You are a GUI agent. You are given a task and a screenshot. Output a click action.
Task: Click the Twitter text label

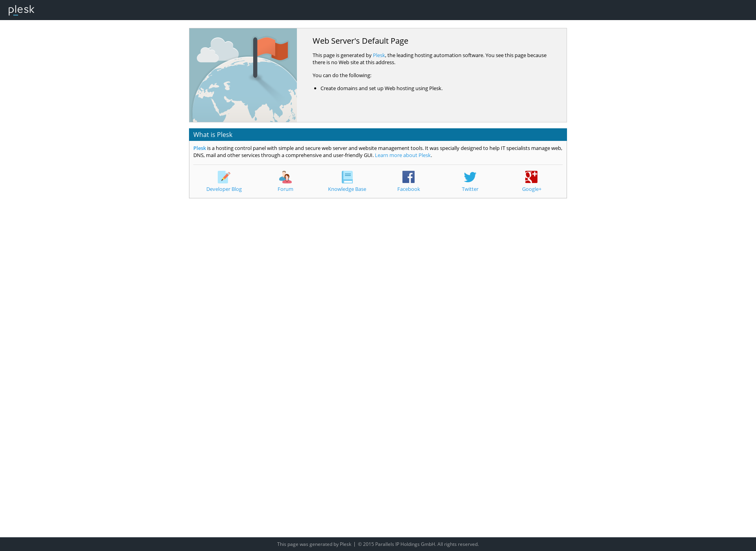[x=470, y=189]
